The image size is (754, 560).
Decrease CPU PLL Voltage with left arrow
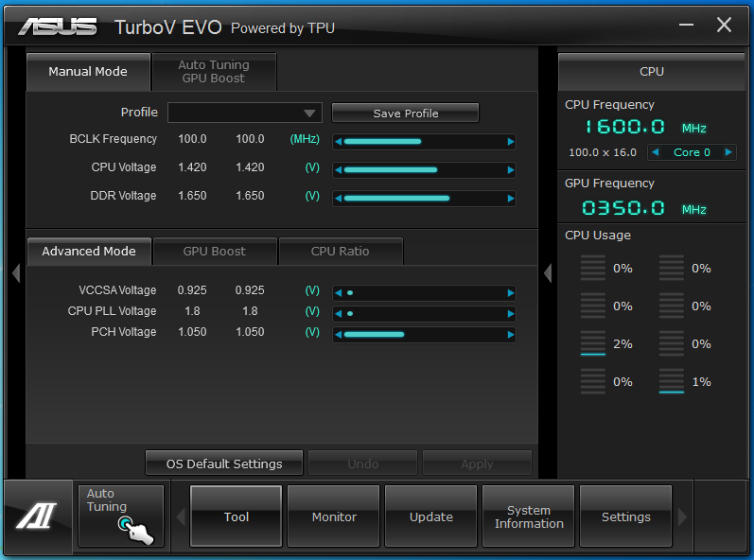[339, 314]
